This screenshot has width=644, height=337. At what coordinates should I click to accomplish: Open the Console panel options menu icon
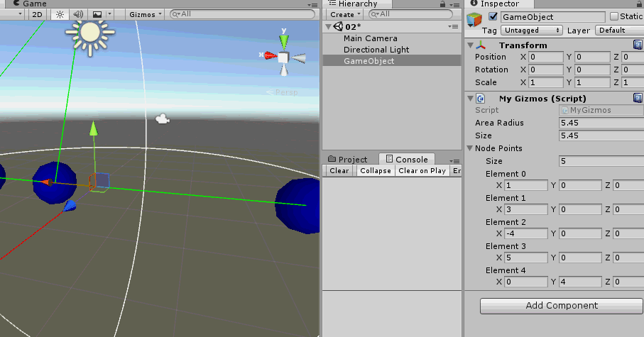coord(454,161)
